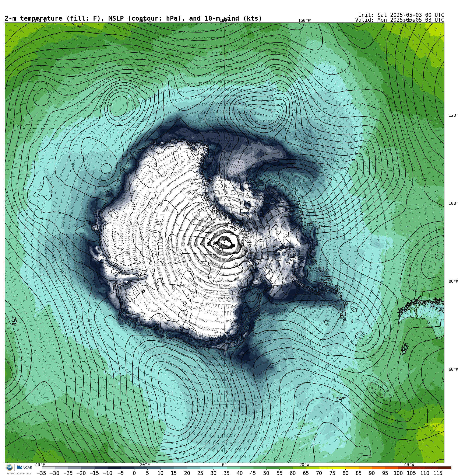458x476 pixels.
Task: Click the NSF logo
Action: (x=10, y=467)
